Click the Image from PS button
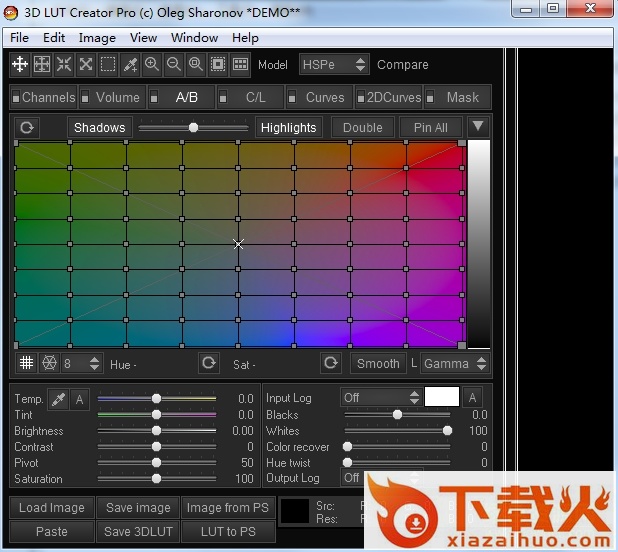This screenshot has width=618, height=552. (228, 507)
